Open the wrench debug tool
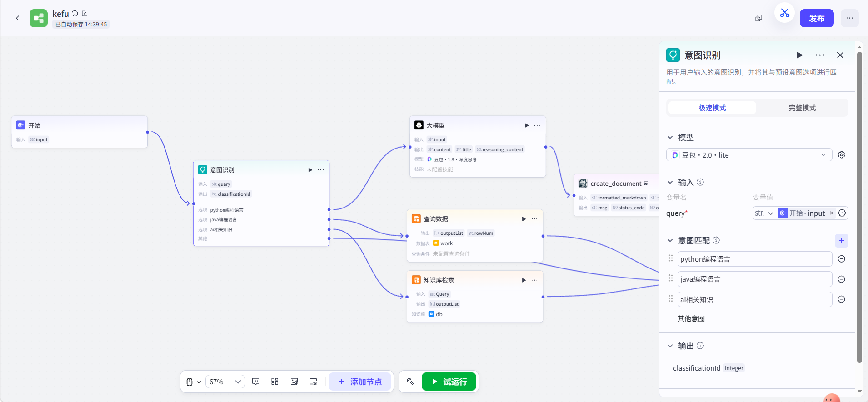Image resolution: width=868 pixels, height=402 pixels. click(x=410, y=382)
